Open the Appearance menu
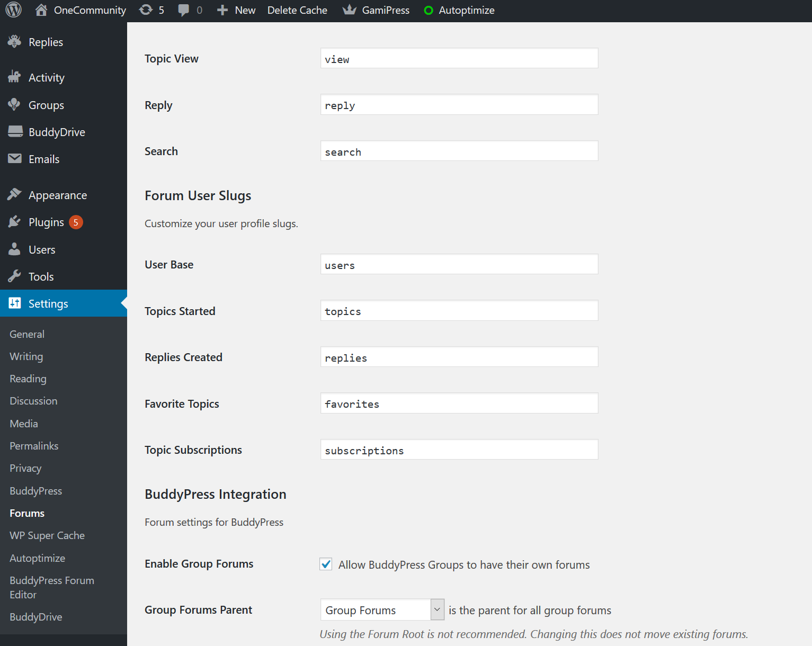Image resolution: width=812 pixels, height=646 pixels. 58,195
